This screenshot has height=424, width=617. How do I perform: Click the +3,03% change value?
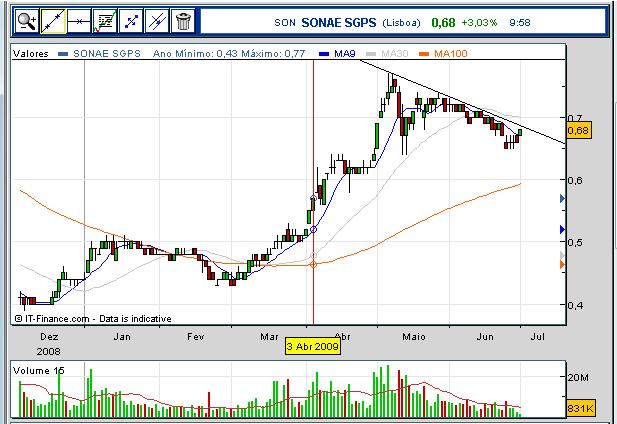click(479, 23)
